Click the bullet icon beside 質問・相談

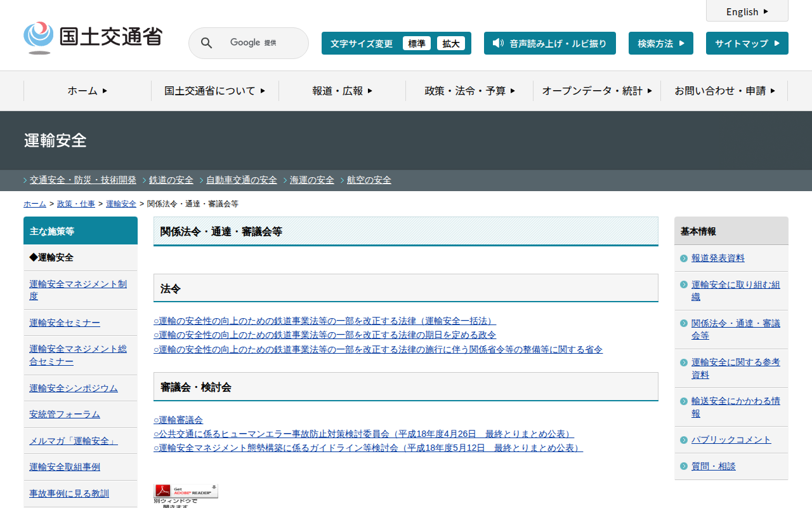pos(683,466)
